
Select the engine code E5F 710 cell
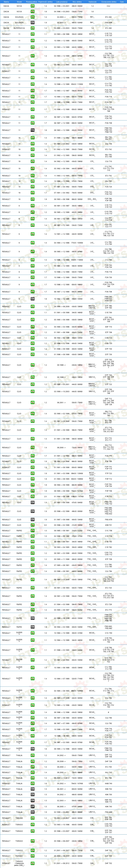(108, 327)
